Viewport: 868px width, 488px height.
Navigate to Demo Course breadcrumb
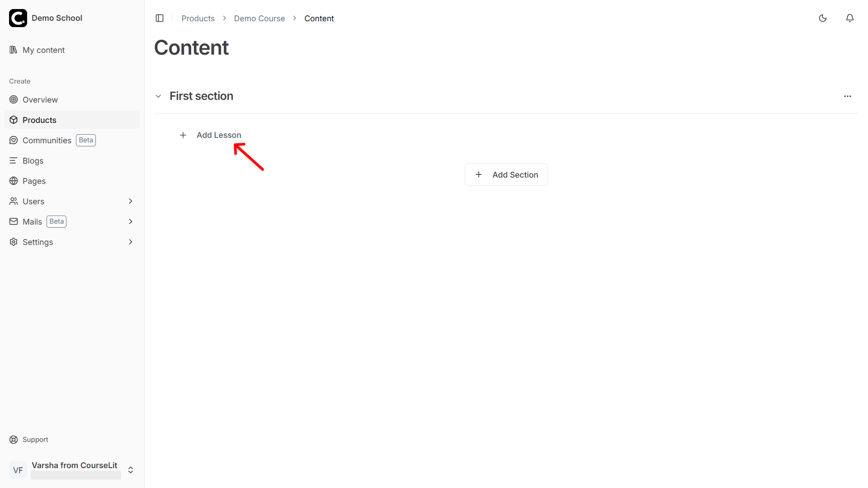click(259, 19)
